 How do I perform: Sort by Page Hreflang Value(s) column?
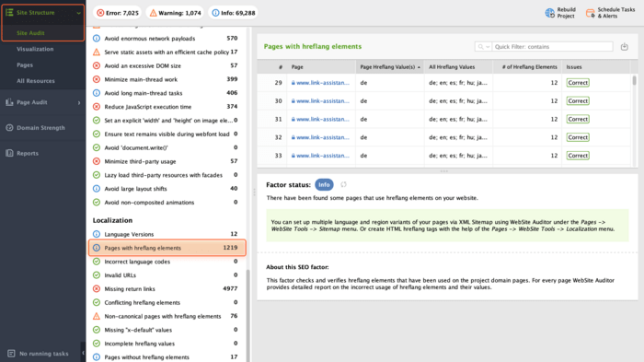click(390, 66)
